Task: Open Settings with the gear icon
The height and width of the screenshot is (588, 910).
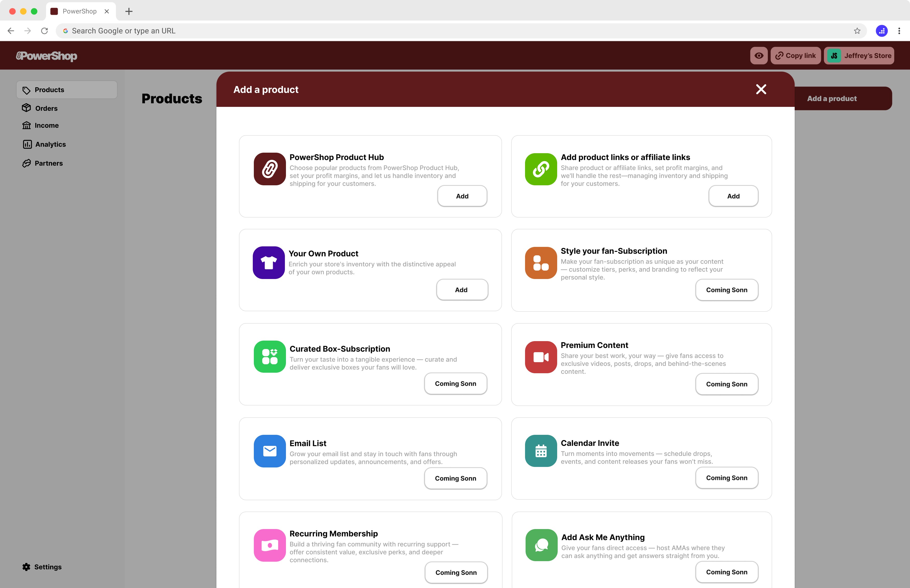Action: coord(26,567)
